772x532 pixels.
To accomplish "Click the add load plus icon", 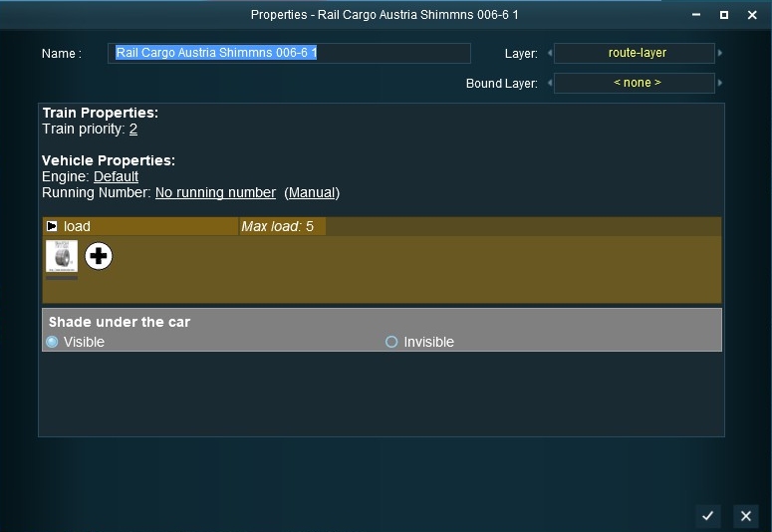I will click(x=99, y=256).
